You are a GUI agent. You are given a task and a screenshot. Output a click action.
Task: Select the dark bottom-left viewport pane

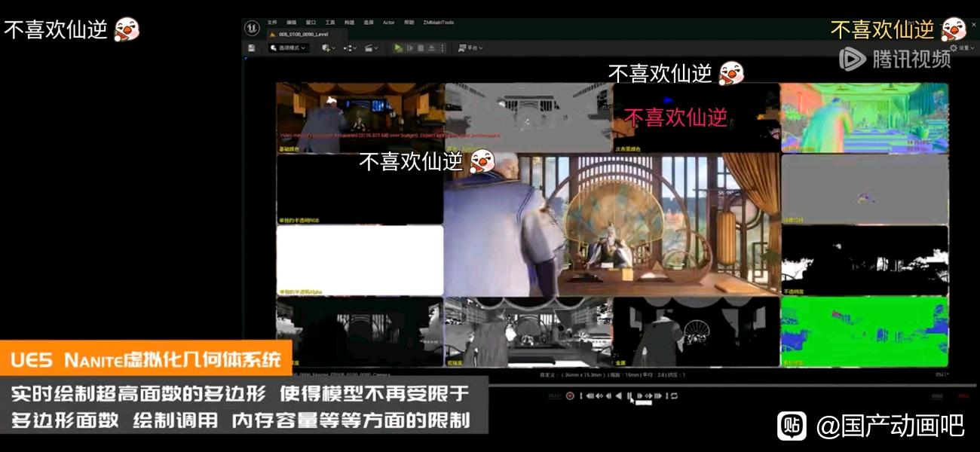click(x=360, y=331)
